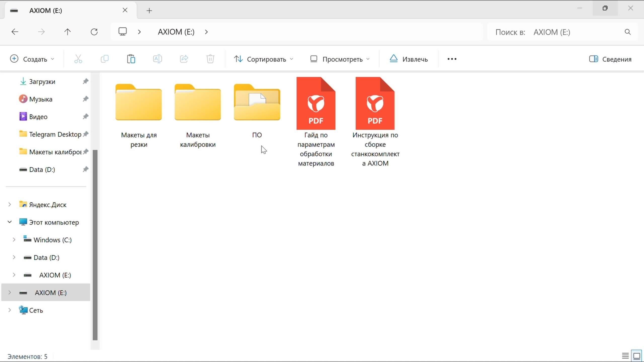
Task: Click the Paste clipboard icon
Action: tap(131, 59)
